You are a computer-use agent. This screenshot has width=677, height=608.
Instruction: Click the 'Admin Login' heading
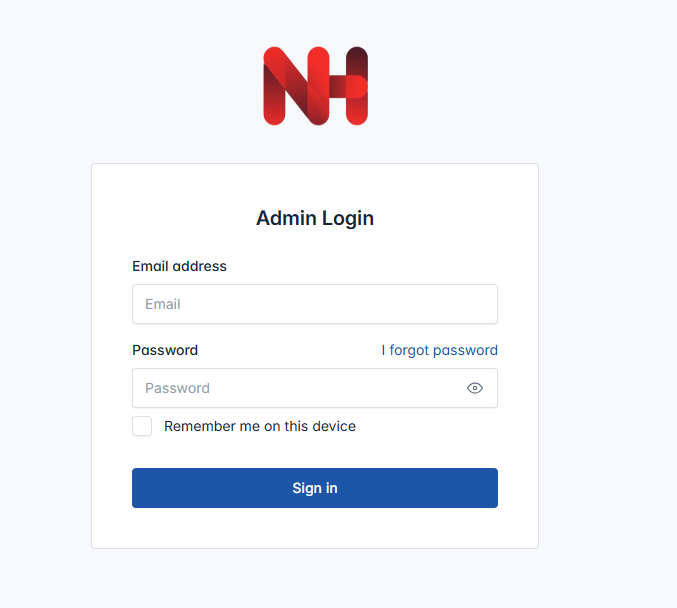(315, 218)
